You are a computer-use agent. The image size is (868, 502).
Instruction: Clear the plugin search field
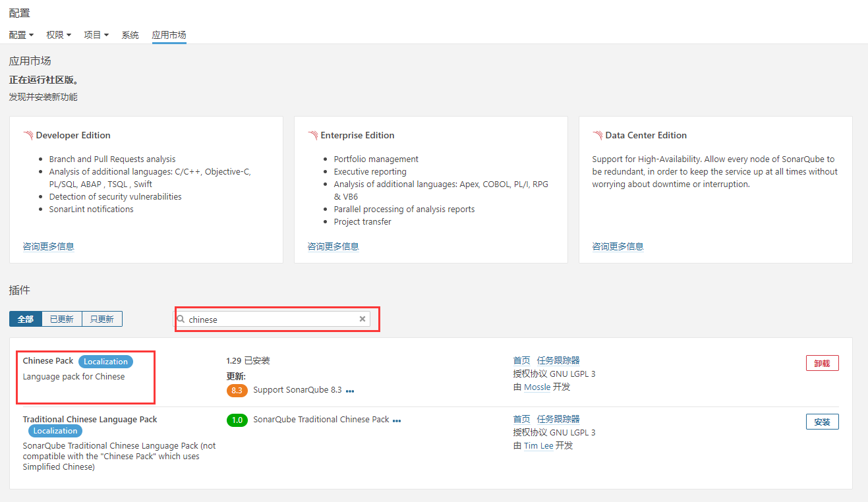coord(362,319)
